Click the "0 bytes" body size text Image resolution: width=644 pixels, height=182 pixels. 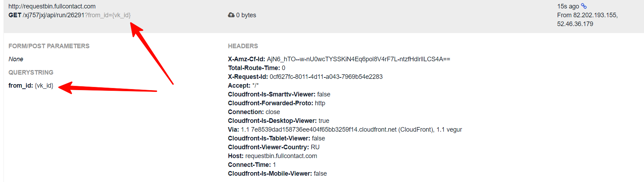coord(246,15)
